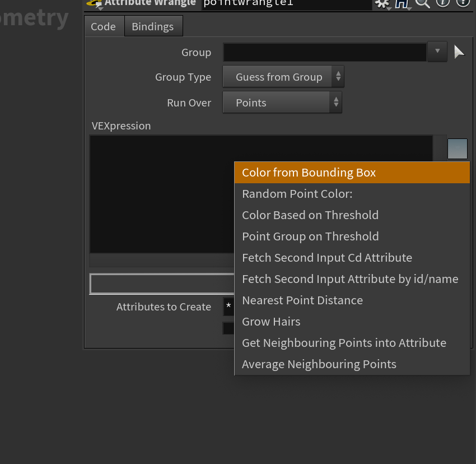Choose the Grow Hairs preset
The image size is (476, 464).
coord(352,322)
